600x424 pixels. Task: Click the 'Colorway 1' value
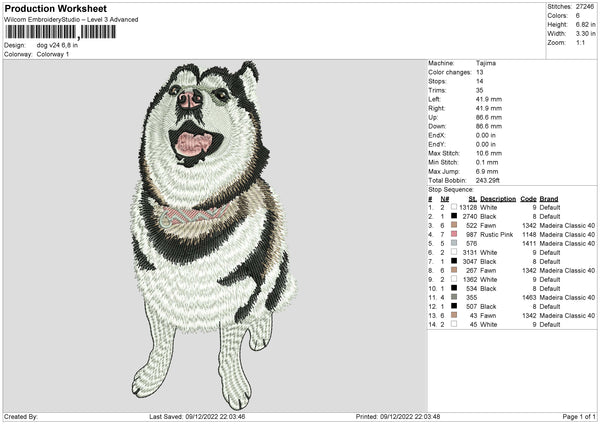click(53, 54)
